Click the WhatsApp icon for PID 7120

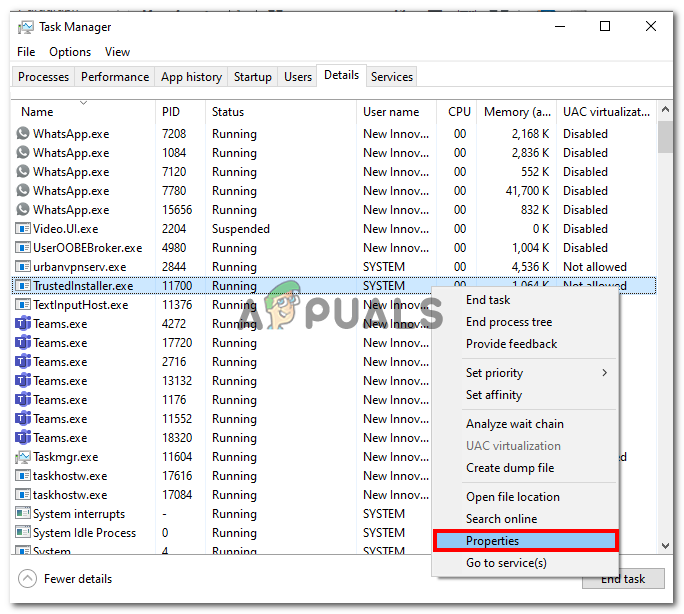pyautogui.click(x=23, y=171)
